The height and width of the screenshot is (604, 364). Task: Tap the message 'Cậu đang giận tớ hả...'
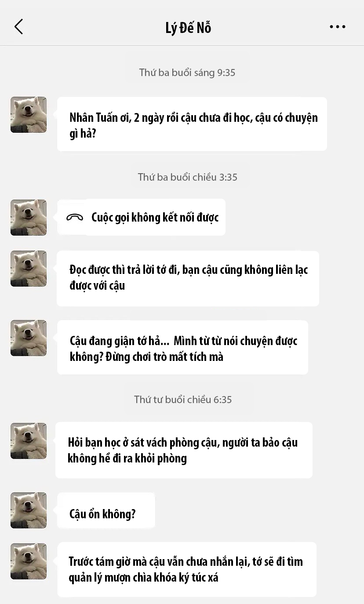182,347
